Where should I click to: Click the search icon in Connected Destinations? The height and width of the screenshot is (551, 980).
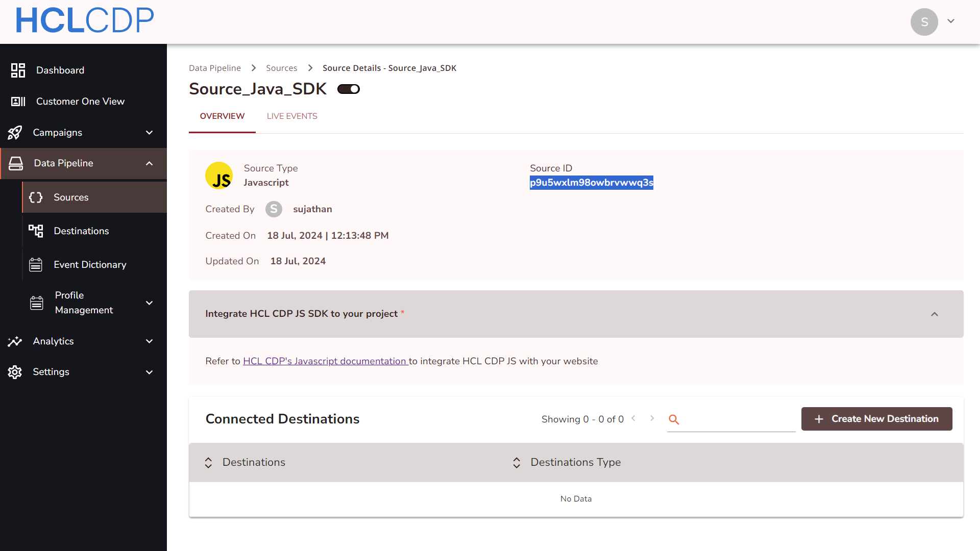coord(674,419)
